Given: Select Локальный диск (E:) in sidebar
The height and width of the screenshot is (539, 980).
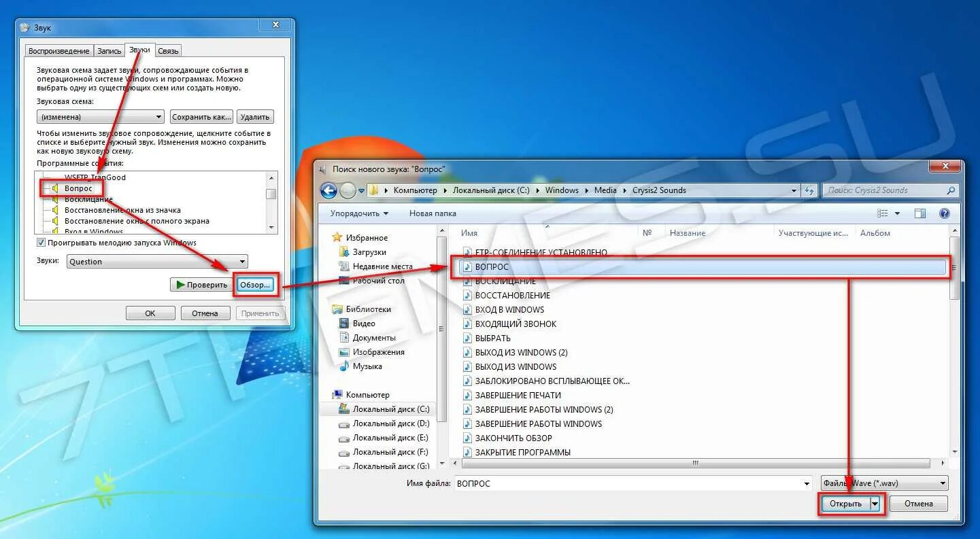Looking at the screenshot, I should (391, 438).
